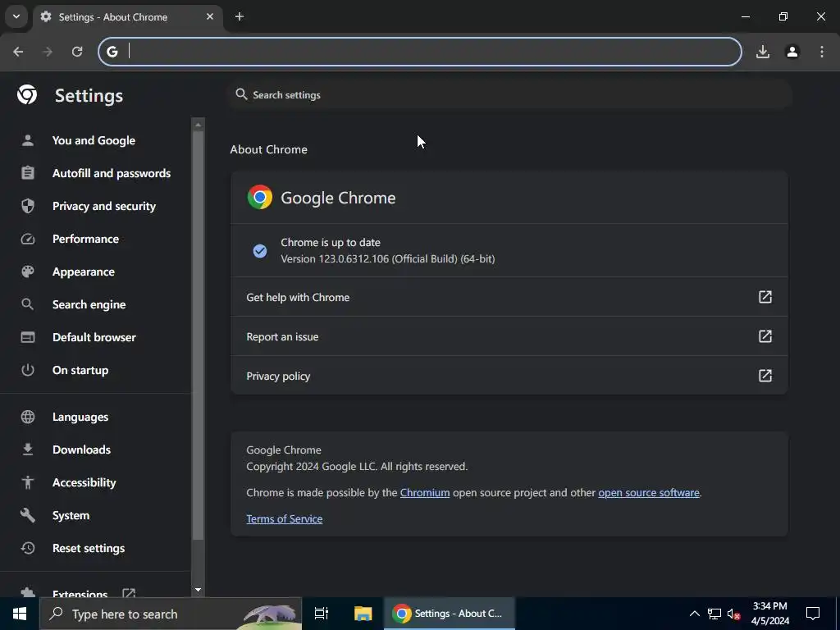Viewport: 840px width, 630px height.
Task: Click the System wrench icon
Action: pos(27,515)
